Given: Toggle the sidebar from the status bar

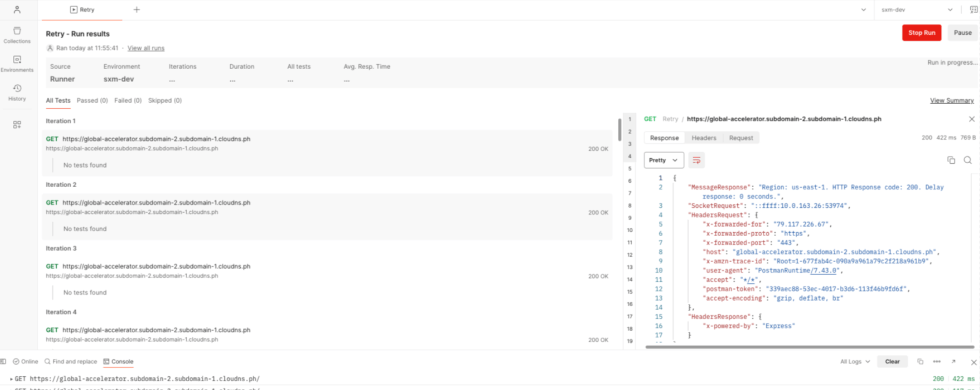Looking at the screenshot, I should 3,362.
